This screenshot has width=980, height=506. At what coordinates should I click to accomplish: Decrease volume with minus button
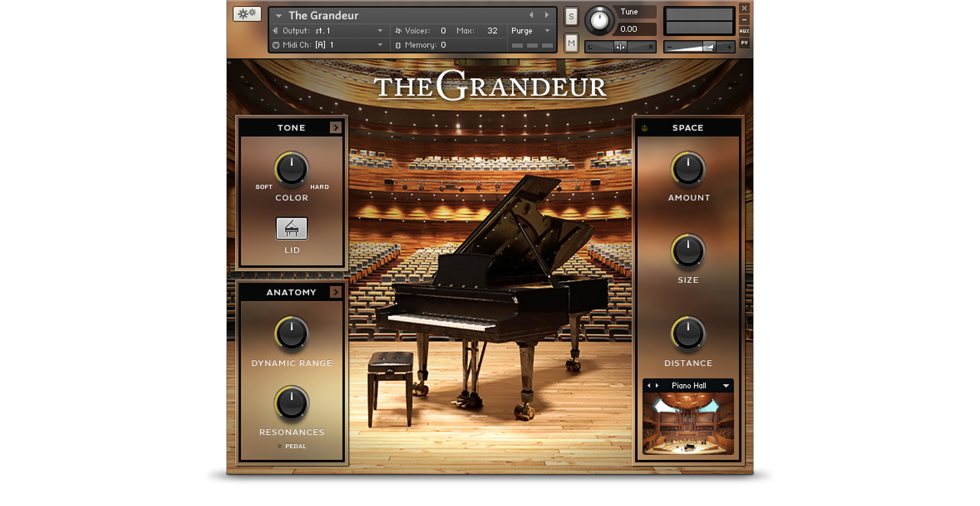tap(670, 47)
